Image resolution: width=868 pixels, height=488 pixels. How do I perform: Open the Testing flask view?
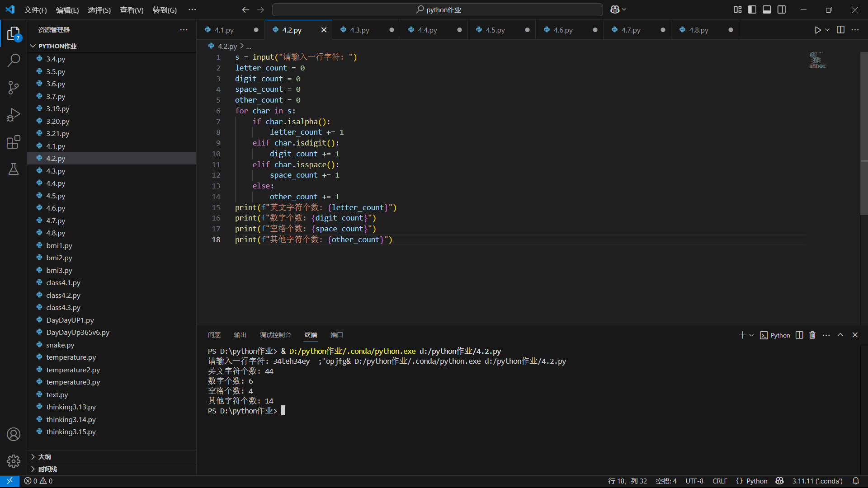(x=14, y=169)
